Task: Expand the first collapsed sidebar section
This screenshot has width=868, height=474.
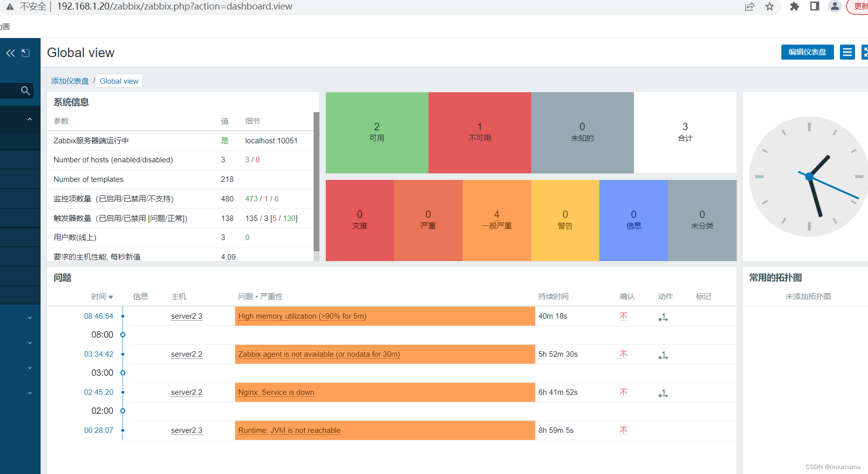Action: pos(30,318)
